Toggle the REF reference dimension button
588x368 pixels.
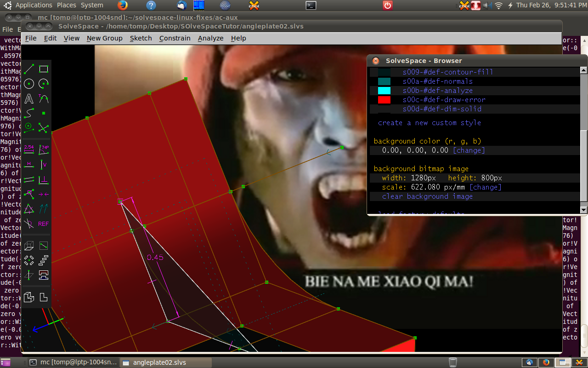tap(44, 224)
